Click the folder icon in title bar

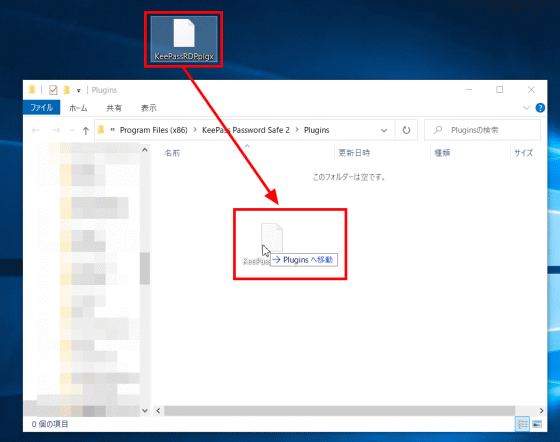pyautogui.click(x=32, y=90)
